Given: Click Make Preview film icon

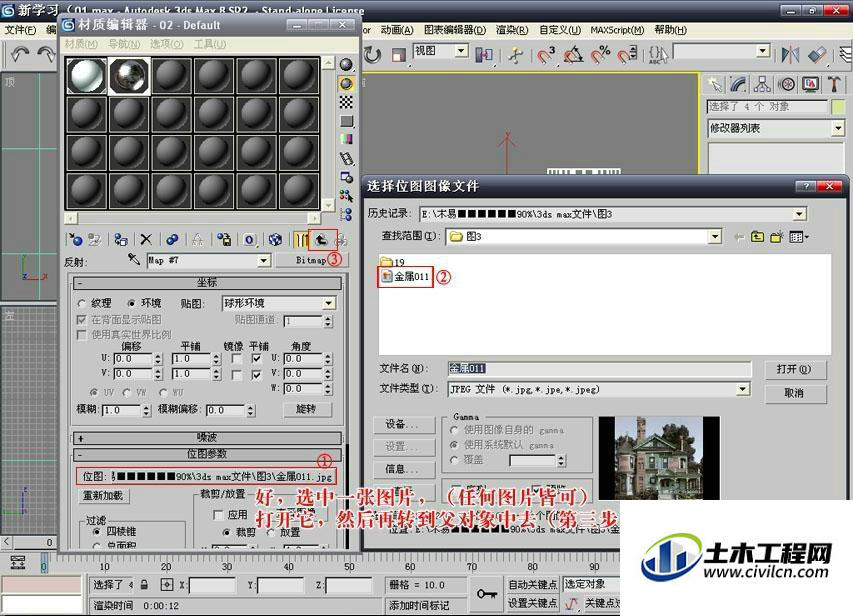Looking at the screenshot, I should click(346, 158).
